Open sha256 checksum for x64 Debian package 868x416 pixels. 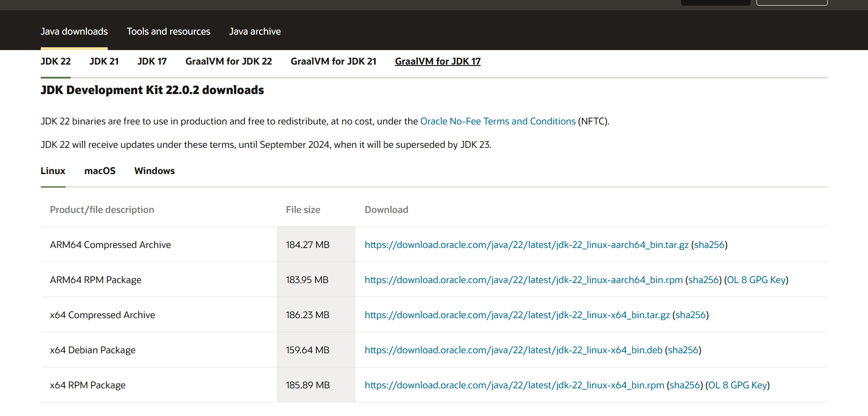[683, 350]
